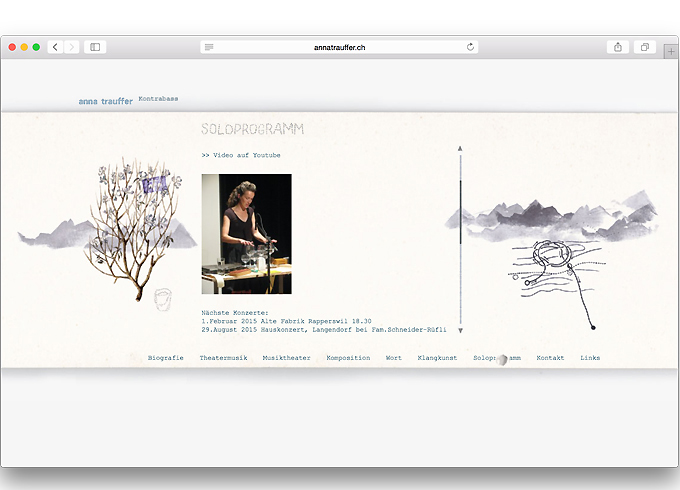Open a new tab with plus button
Screen dimensions: 680x490
(671, 51)
